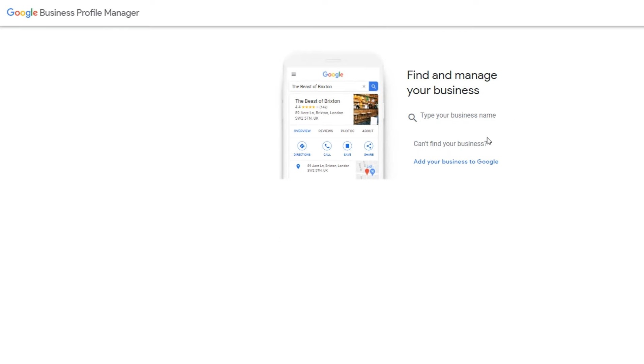Click the Call icon in phone mockup
644x364 pixels.
click(327, 146)
